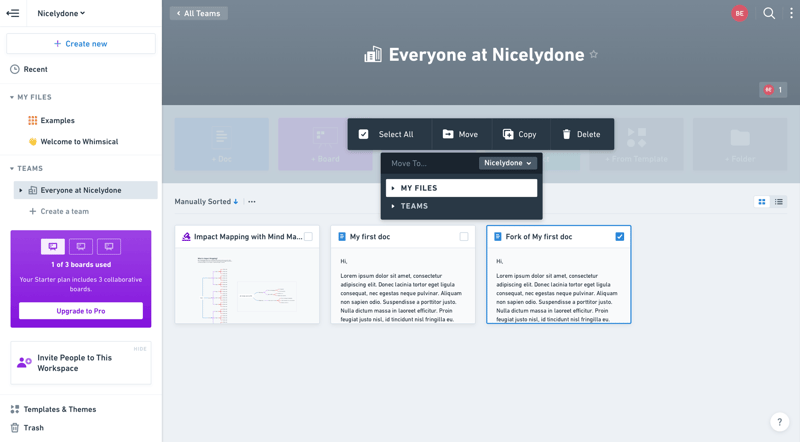Open the Examples grid icon
The height and width of the screenshot is (442, 800).
click(x=33, y=120)
